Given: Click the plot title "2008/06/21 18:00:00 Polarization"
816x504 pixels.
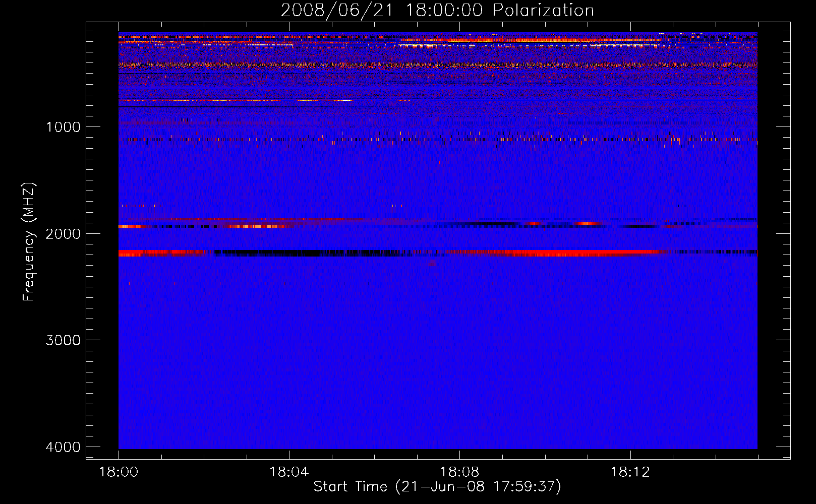Looking at the screenshot, I should (x=437, y=10).
